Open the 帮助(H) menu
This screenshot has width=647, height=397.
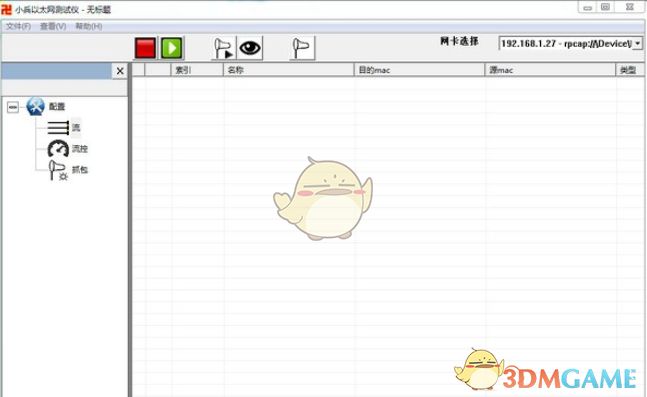coord(89,26)
